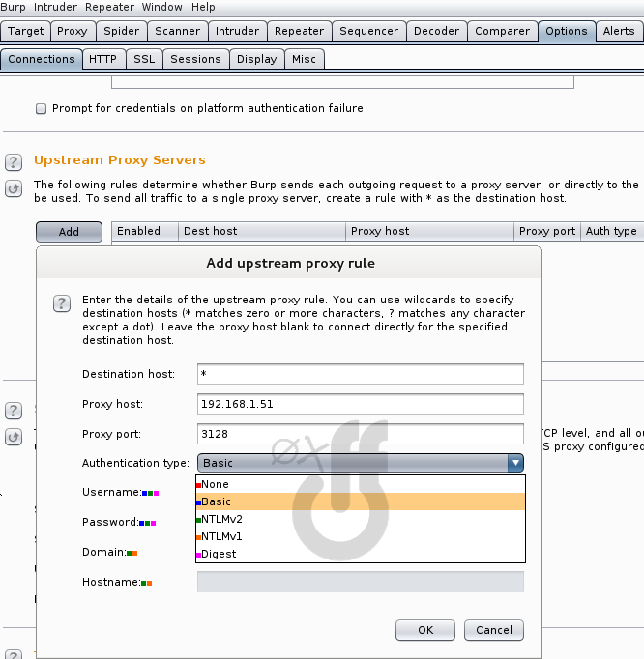The width and height of the screenshot is (644, 659).
Task: Open the Burp menu
Action: pyautogui.click(x=13, y=7)
